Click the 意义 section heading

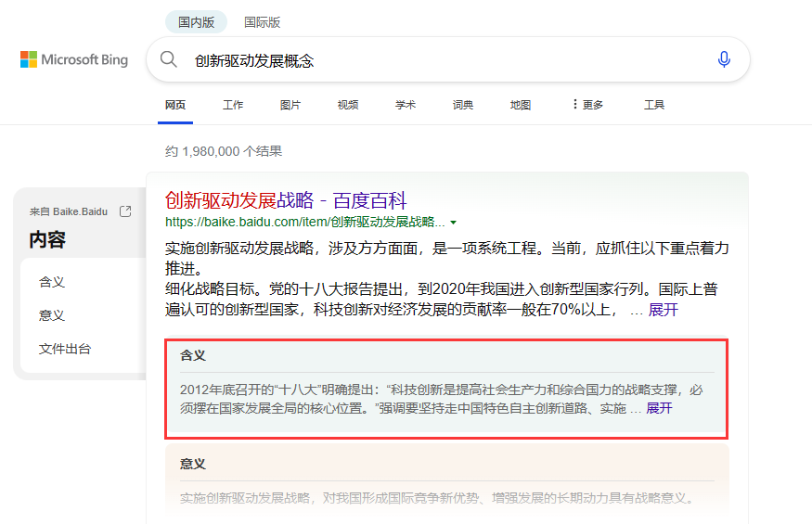pos(193,464)
